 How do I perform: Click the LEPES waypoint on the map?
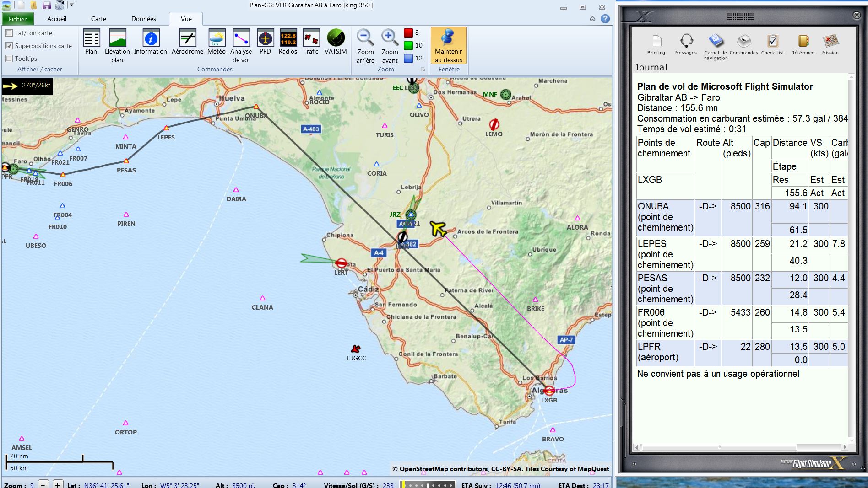[166, 128]
